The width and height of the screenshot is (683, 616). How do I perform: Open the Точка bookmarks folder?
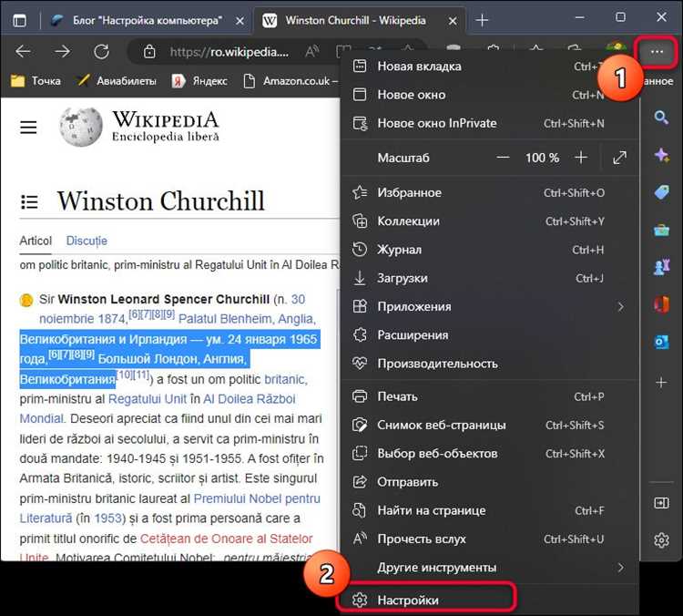[x=36, y=81]
